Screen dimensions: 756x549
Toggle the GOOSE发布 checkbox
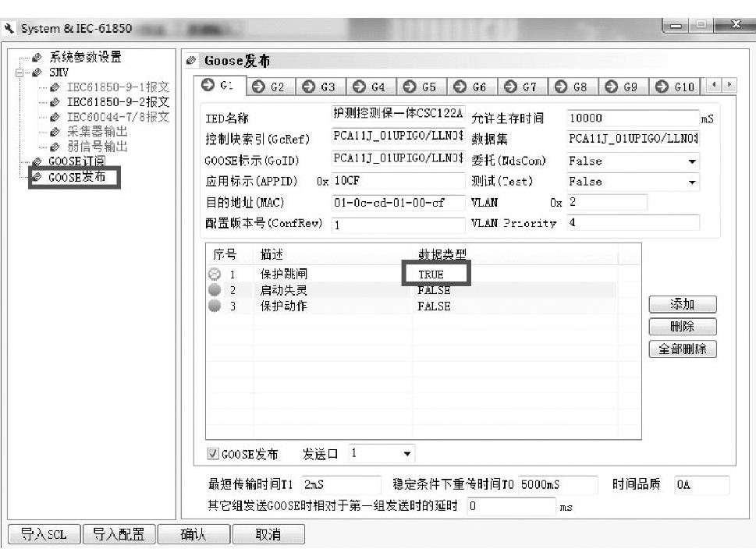click(x=213, y=454)
